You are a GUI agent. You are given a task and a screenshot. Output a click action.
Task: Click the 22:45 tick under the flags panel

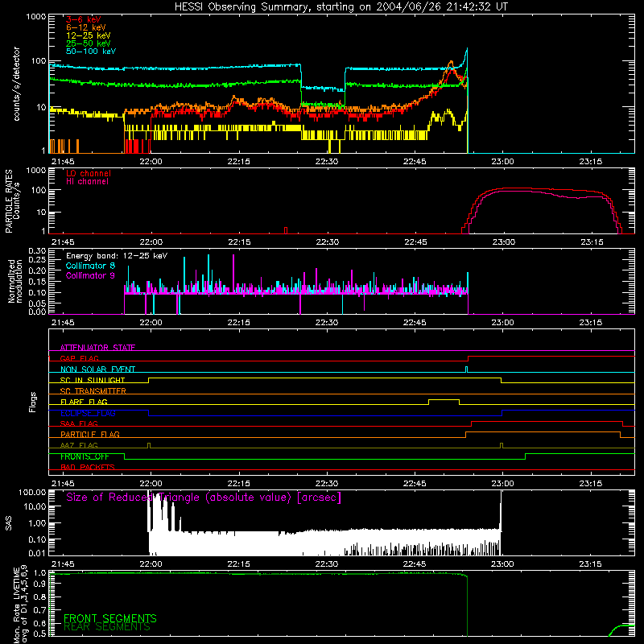tap(415, 484)
